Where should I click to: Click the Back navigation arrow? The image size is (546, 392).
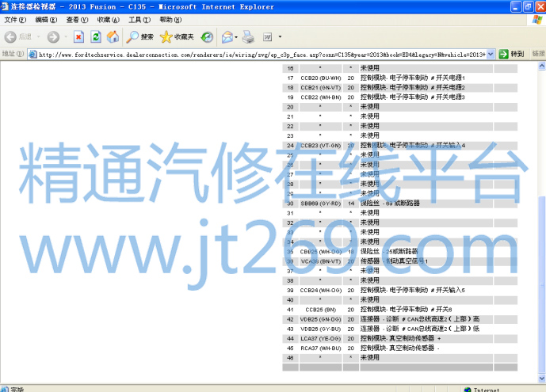[10, 37]
